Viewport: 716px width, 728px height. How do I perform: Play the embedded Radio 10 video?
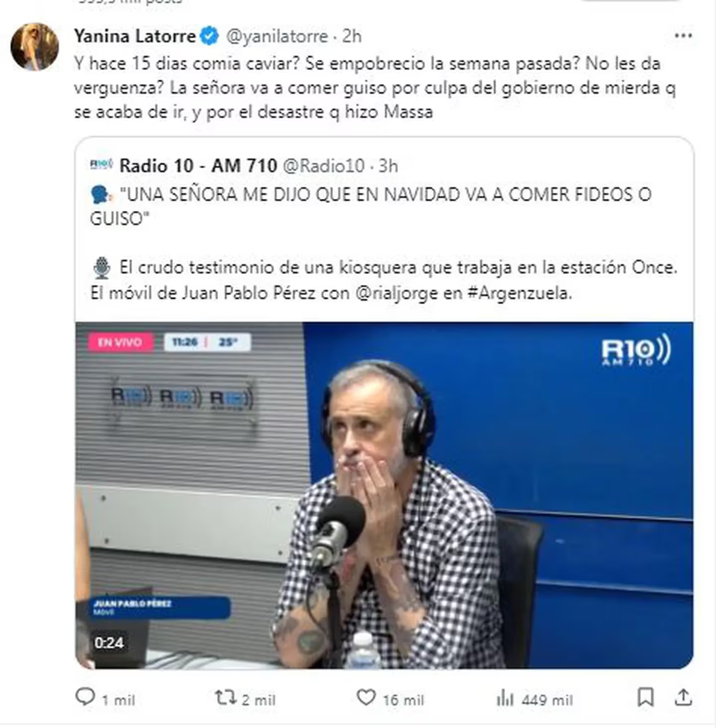pos(384,495)
